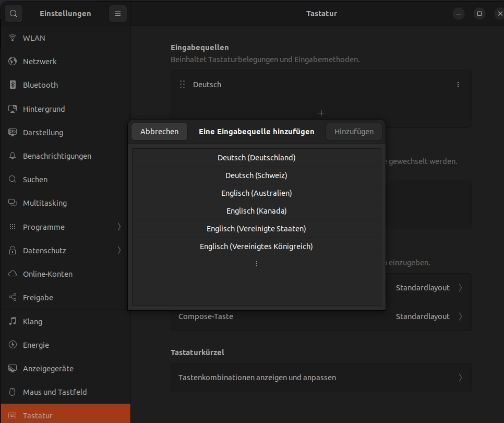Choose Englisch (Vereinigte Staaten) input source
This screenshot has height=423, width=504.
click(x=256, y=229)
